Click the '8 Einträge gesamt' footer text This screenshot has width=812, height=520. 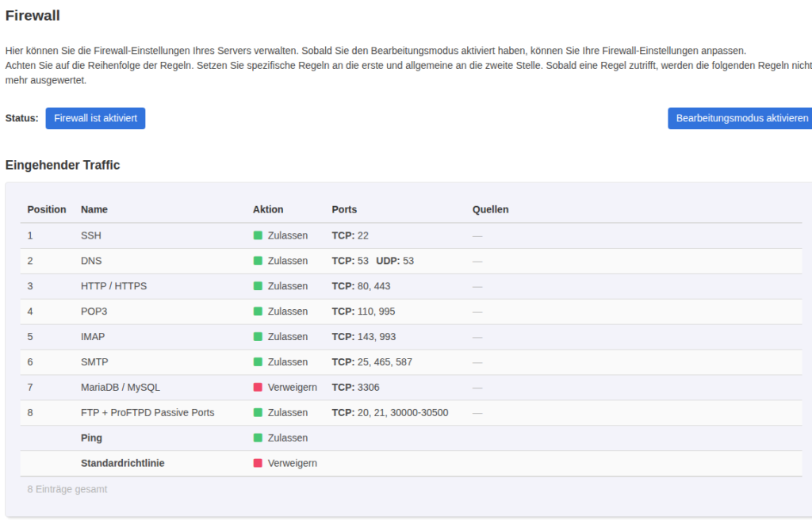(67, 489)
